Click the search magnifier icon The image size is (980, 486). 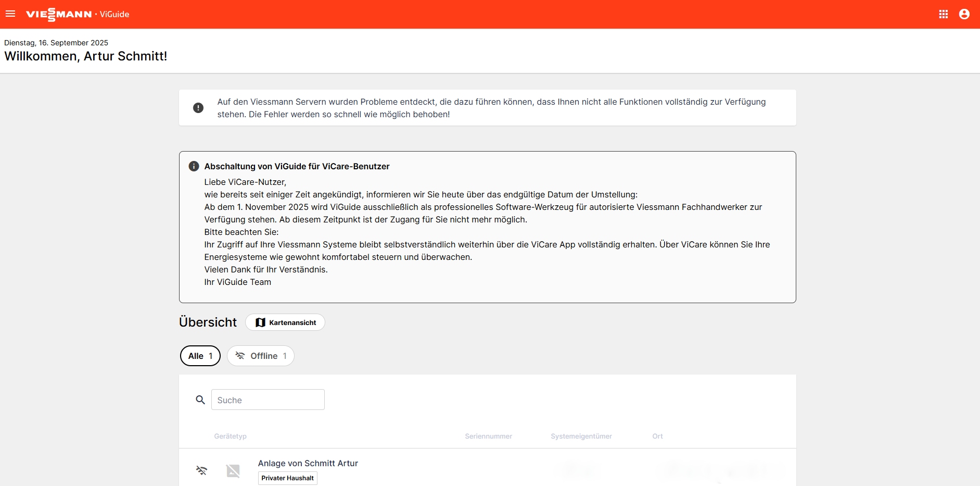pos(200,400)
